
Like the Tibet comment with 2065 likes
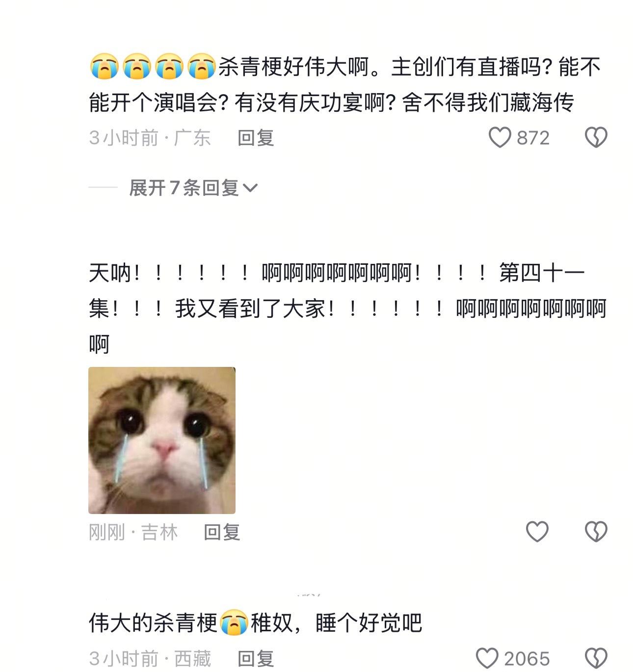[x=487, y=658]
